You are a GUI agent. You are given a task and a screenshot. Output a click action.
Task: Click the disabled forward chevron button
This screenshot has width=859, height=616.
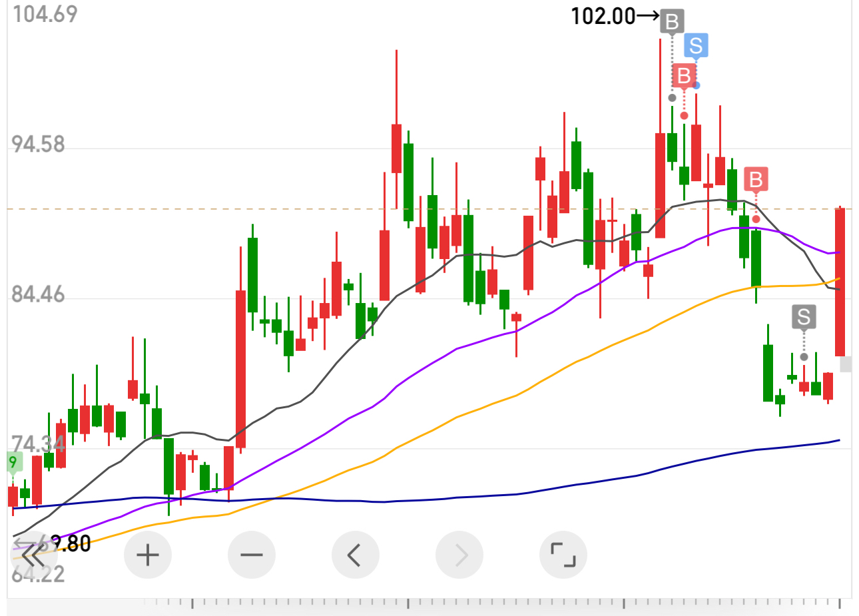coord(459,555)
